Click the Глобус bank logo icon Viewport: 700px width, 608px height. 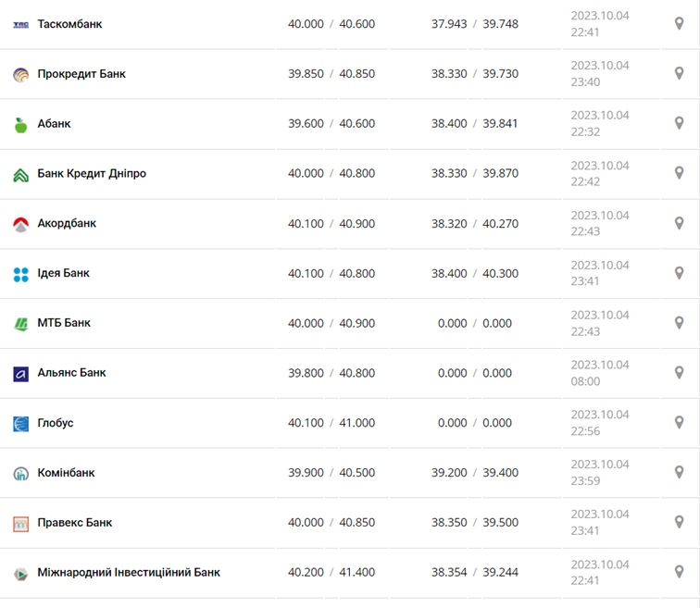point(20,424)
